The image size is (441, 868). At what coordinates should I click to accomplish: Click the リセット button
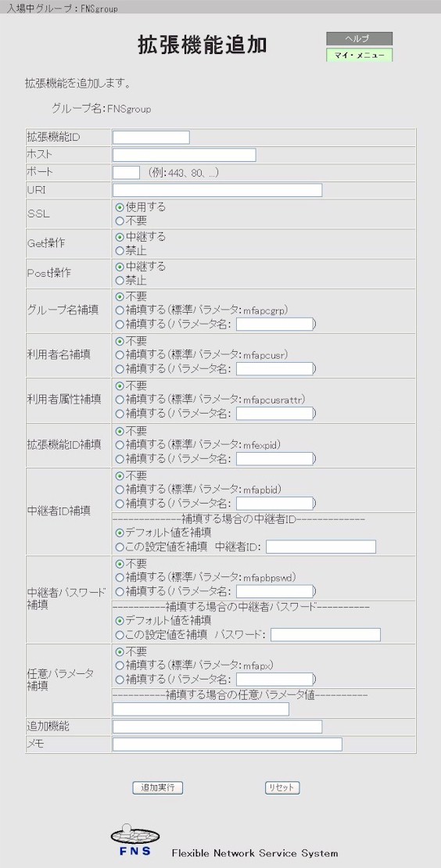282,787
